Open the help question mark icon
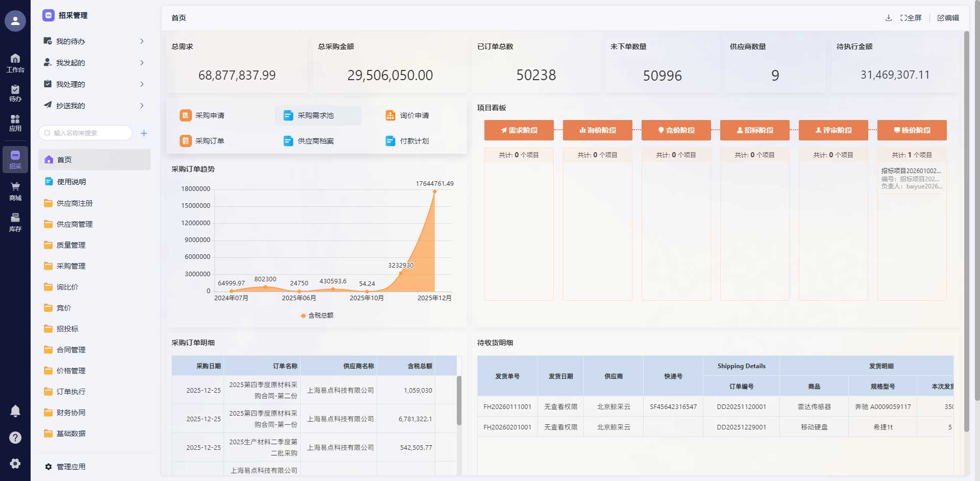Viewport: 980px width, 481px height. [15, 438]
